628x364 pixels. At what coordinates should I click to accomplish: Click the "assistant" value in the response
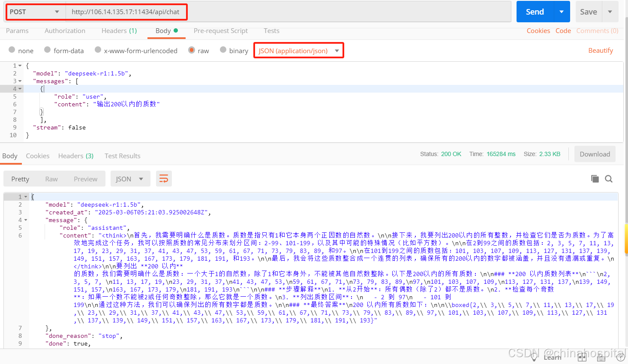point(107,228)
